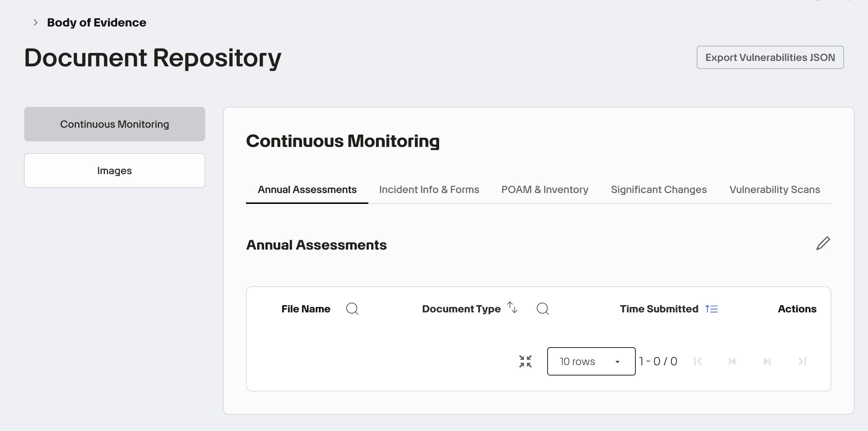Open the Body of Evidence link
868x431 pixels.
pos(97,22)
